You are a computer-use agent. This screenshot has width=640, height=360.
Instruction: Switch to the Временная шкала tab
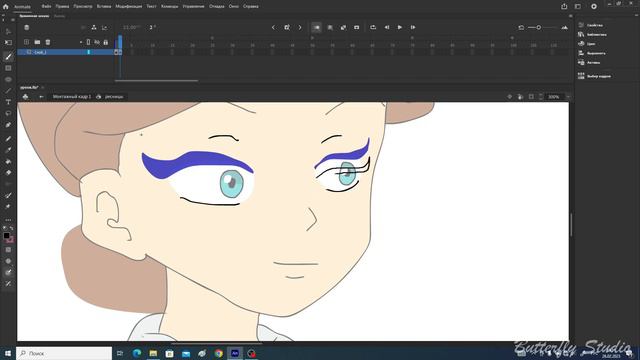tap(34, 16)
